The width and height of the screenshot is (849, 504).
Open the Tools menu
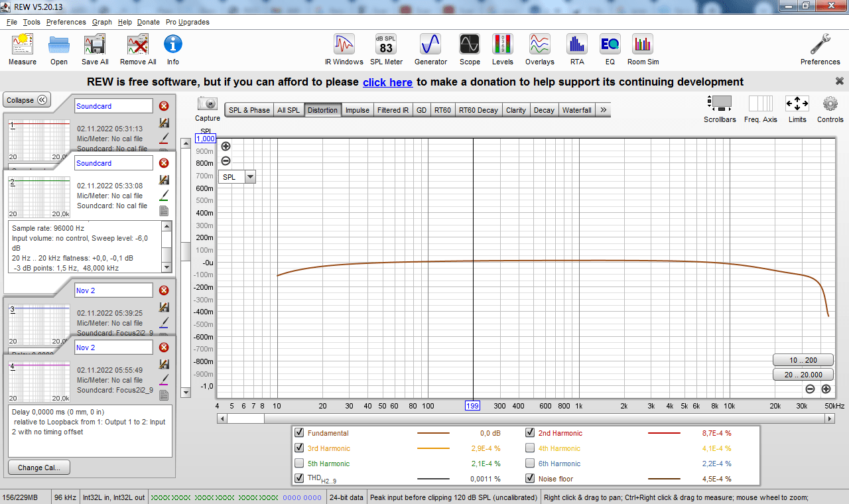click(31, 22)
